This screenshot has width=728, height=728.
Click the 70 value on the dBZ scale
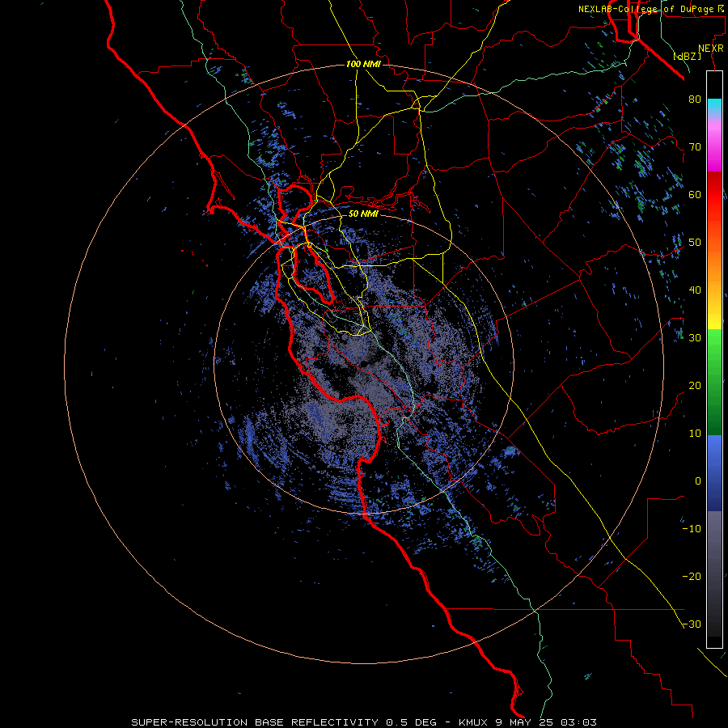[x=695, y=147]
